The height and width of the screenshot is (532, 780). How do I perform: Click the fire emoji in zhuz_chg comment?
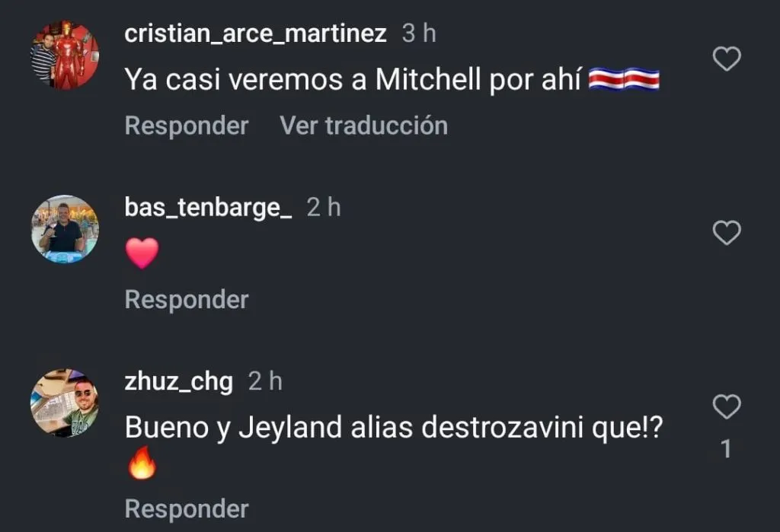[x=142, y=463]
